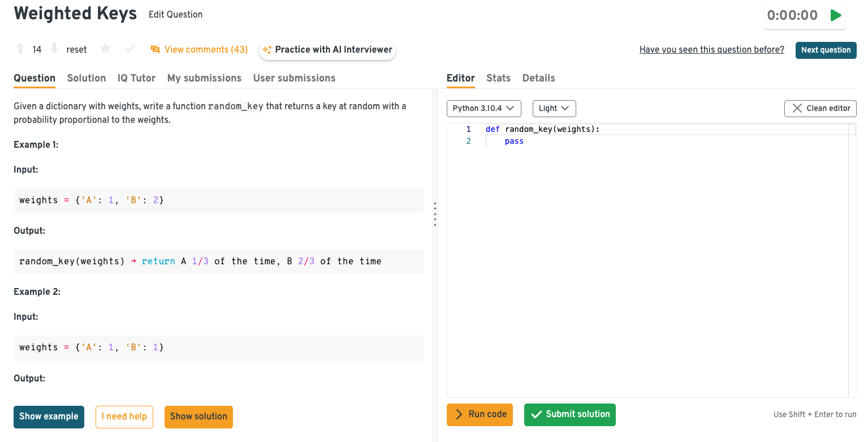The image size is (868, 442).
Task: Reset the vote using reset
Action: (76, 50)
